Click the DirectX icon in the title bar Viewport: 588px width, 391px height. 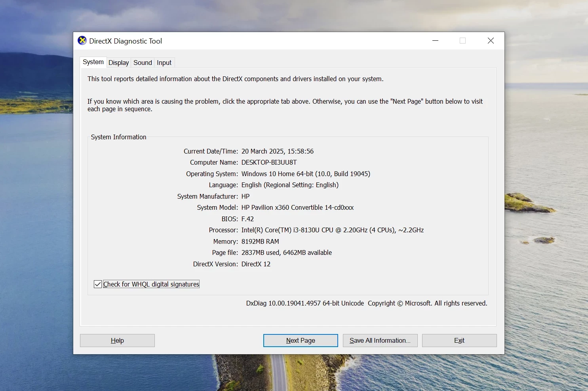click(x=82, y=41)
